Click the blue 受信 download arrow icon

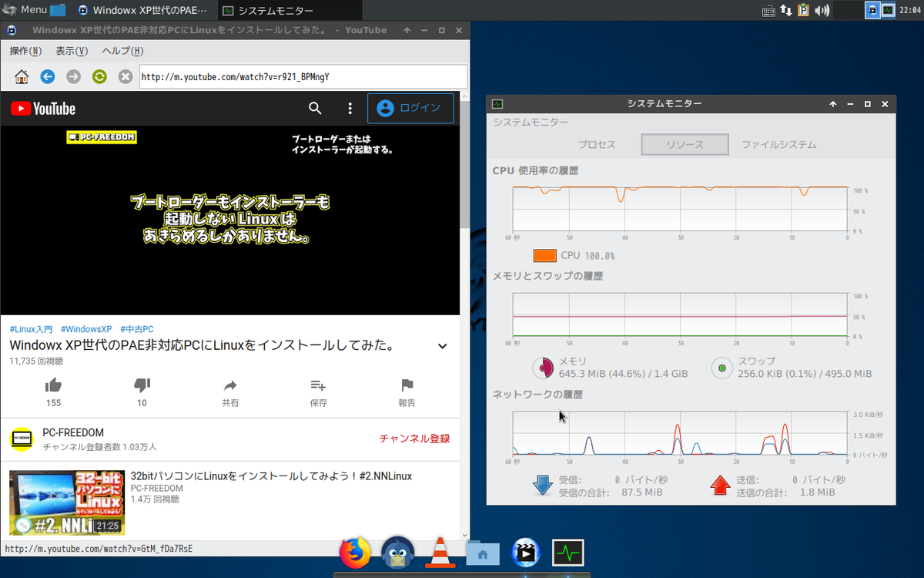pyautogui.click(x=544, y=485)
